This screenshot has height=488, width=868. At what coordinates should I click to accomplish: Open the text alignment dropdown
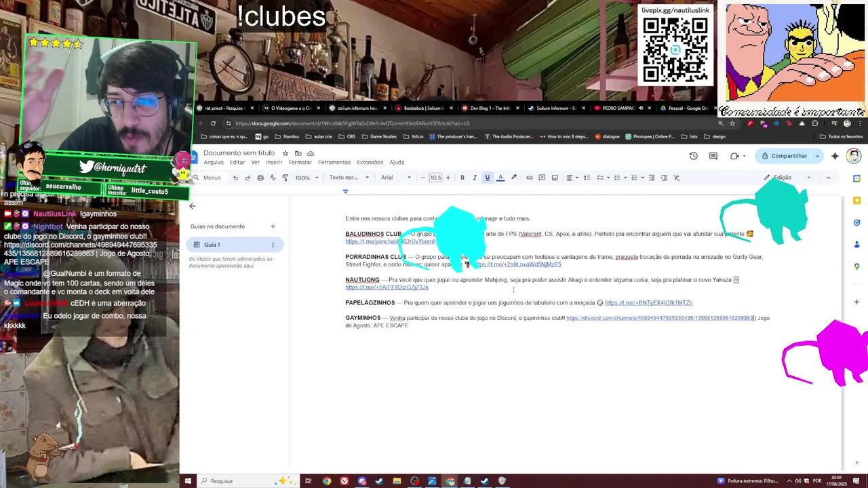572,178
